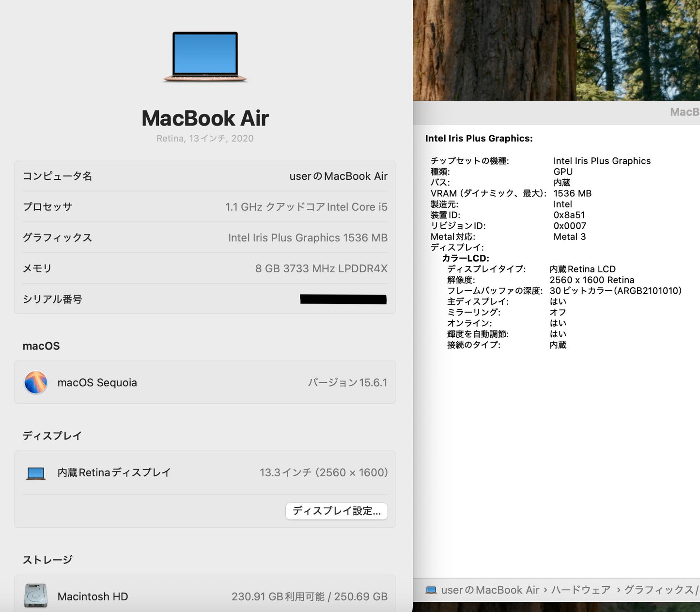Open ディスプレイ設定... settings
Screen dimensions: 700x612
pos(336,511)
